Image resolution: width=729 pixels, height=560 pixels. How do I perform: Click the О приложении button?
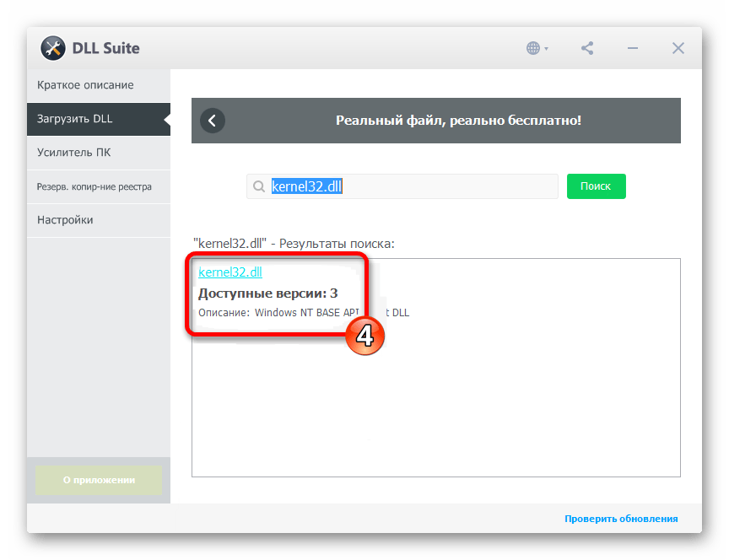click(98, 480)
